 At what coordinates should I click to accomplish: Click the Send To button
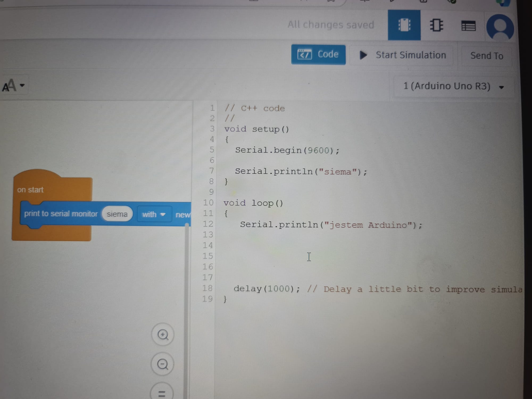click(x=487, y=56)
